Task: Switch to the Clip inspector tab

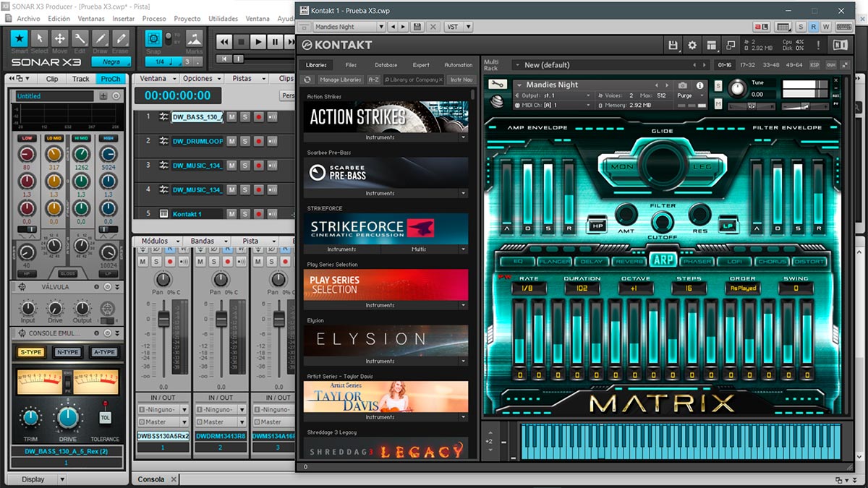Action: click(52, 79)
